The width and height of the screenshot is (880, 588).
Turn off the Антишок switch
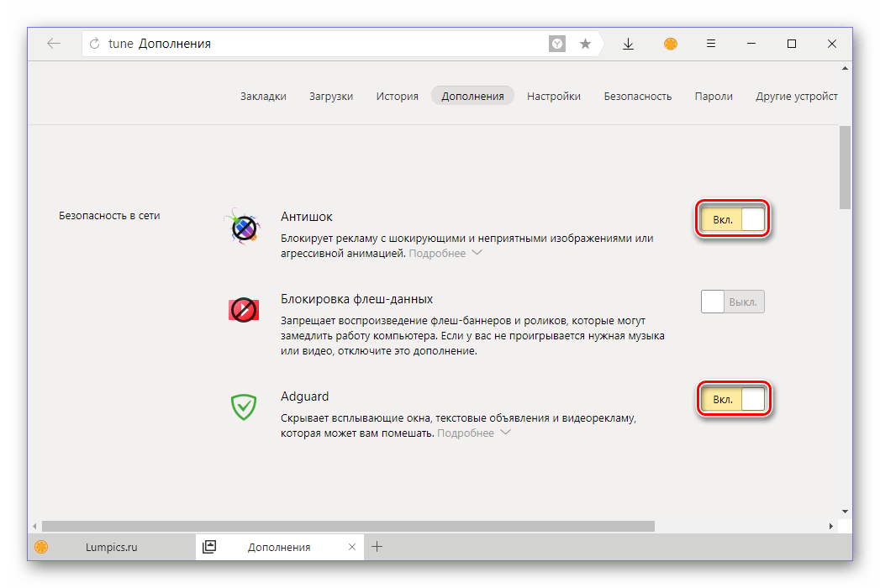coord(732,219)
